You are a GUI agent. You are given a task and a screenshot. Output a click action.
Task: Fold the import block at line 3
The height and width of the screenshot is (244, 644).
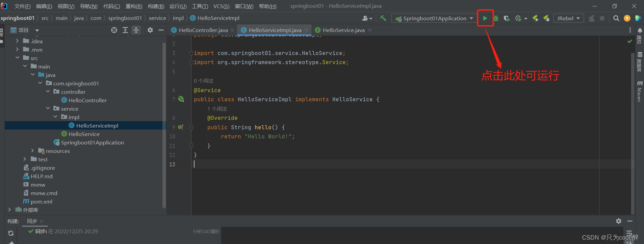pyautogui.click(x=191, y=53)
